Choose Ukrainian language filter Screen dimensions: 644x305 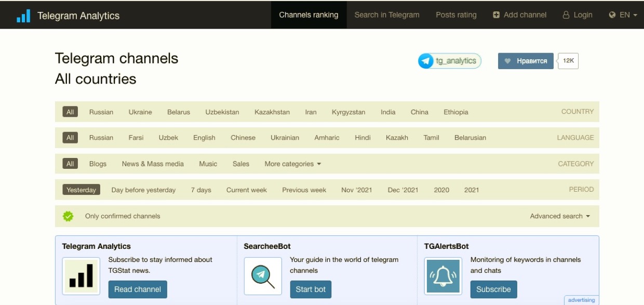tap(285, 138)
